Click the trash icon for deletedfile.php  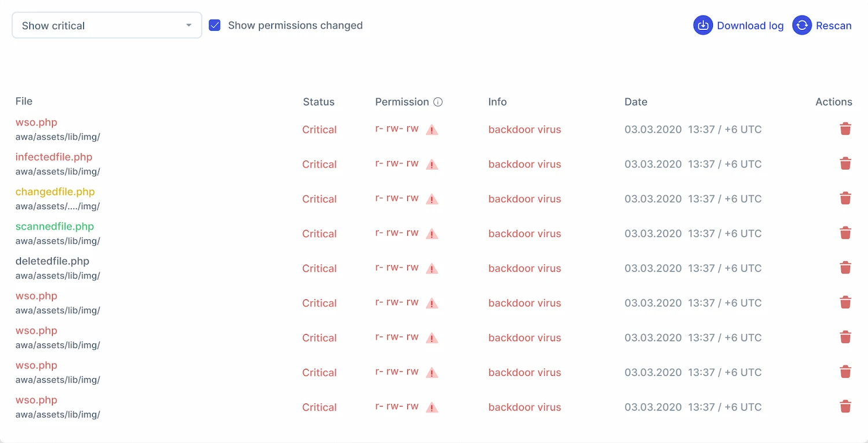tap(845, 268)
